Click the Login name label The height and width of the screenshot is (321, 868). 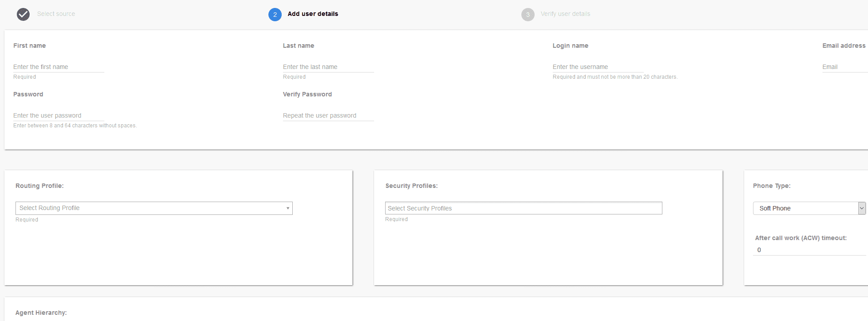click(570, 46)
